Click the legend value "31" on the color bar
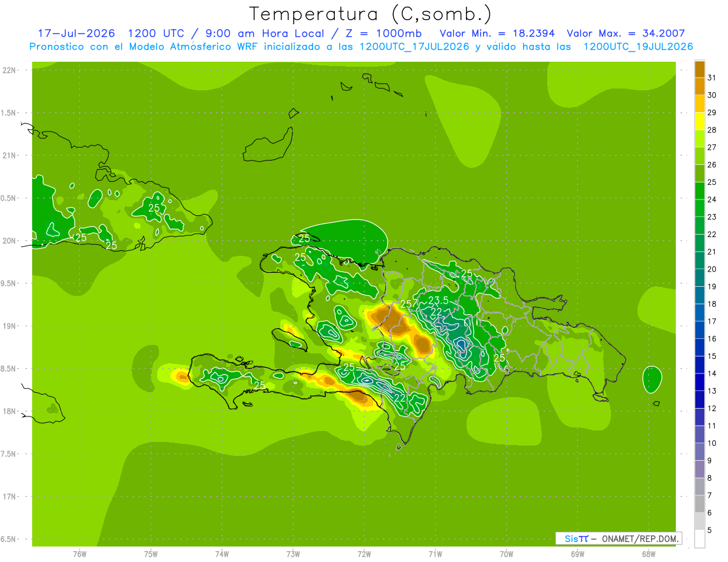 coord(713,78)
